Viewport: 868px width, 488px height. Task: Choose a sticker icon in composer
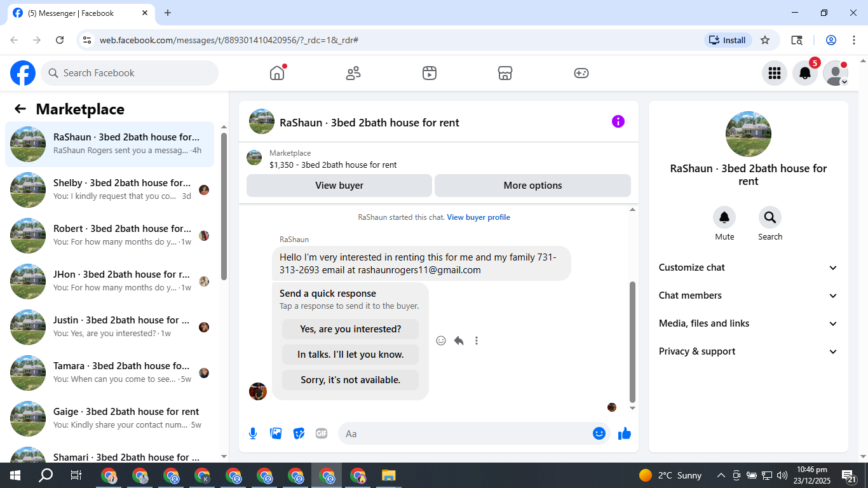(x=299, y=433)
